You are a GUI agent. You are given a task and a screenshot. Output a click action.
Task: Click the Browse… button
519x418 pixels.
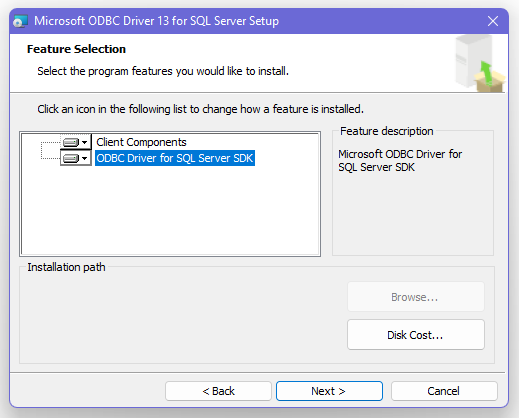416,297
